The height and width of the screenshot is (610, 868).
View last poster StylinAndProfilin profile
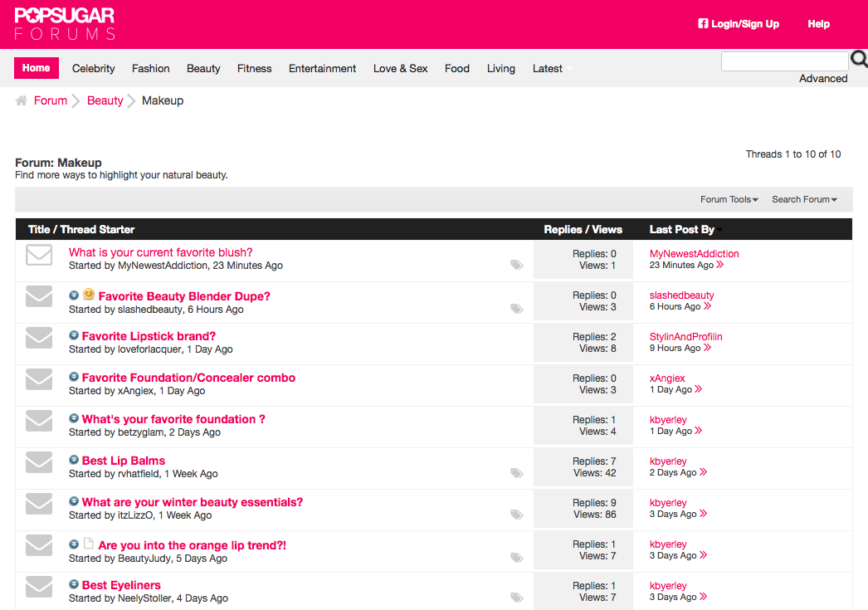tap(686, 337)
